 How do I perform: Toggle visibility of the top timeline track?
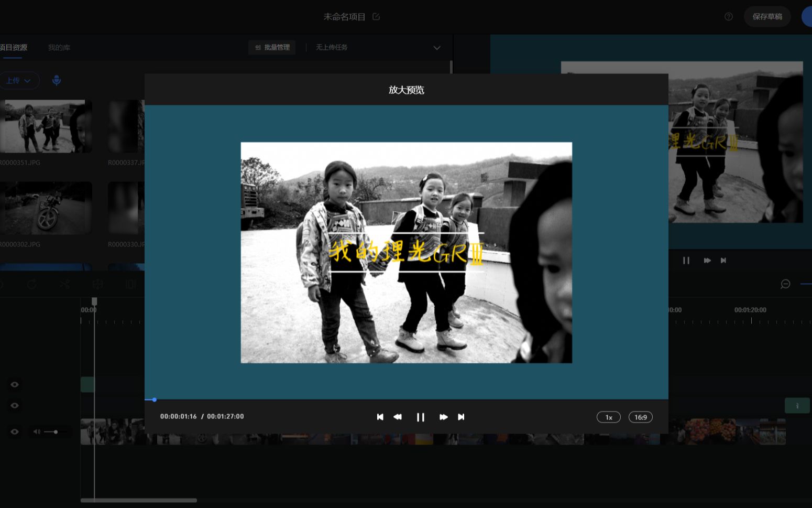[x=15, y=385]
